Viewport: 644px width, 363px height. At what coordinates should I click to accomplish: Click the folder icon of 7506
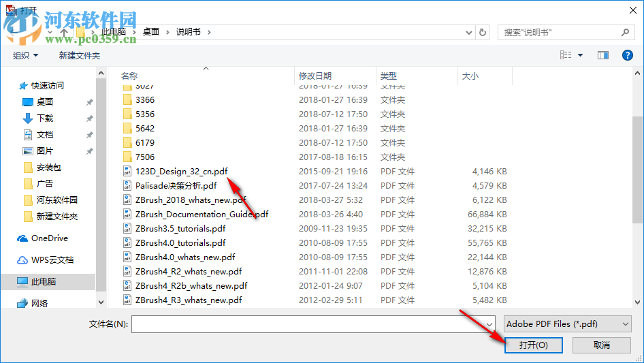coord(127,157)
